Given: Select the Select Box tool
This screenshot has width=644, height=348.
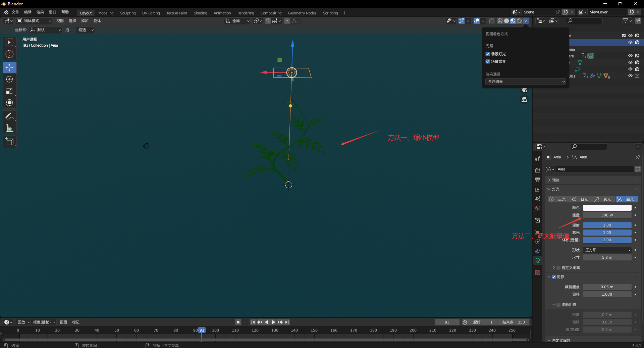Looking at the screenshot, I should [x=9, y=42].
